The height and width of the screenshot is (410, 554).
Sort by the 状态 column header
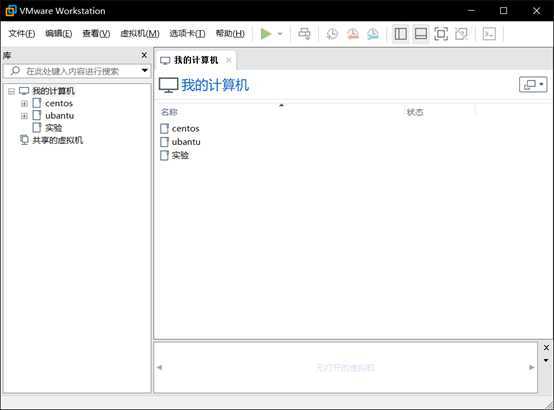tap(415, 112)
